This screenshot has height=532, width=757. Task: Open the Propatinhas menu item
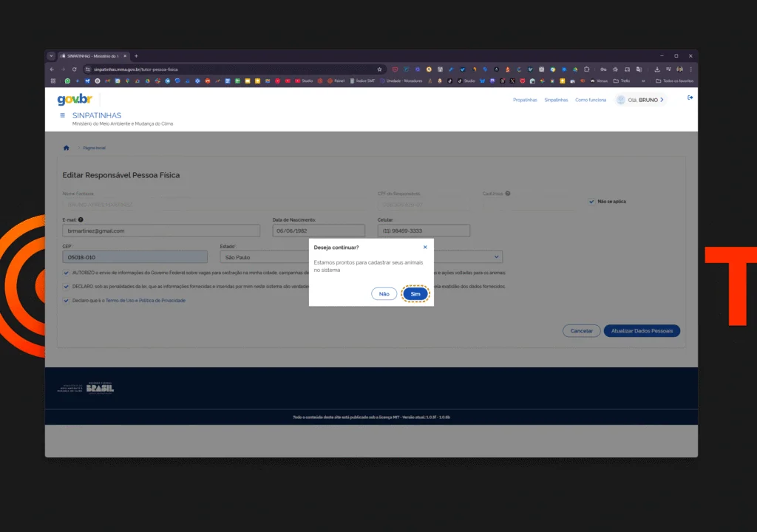pos(525,100)
